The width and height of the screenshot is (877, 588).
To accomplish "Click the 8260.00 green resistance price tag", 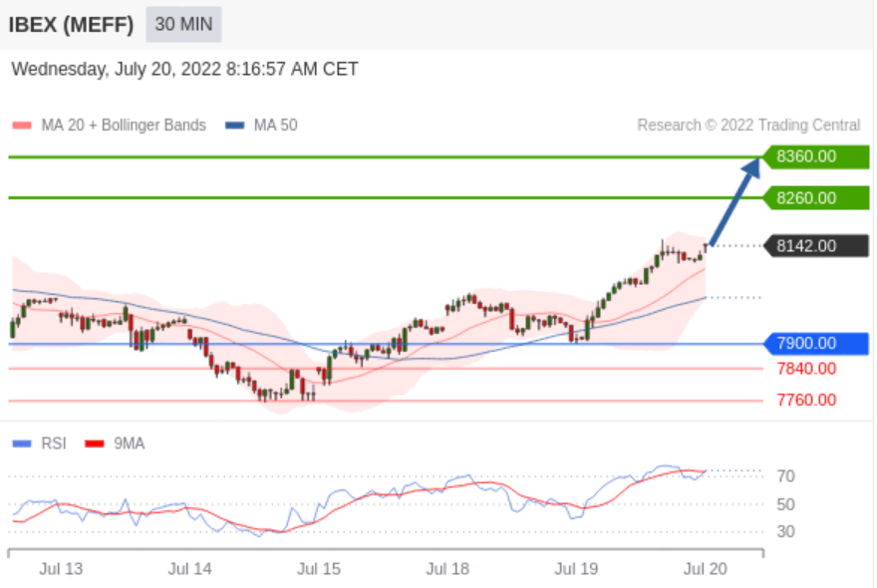I will click(x=816, y=197).
